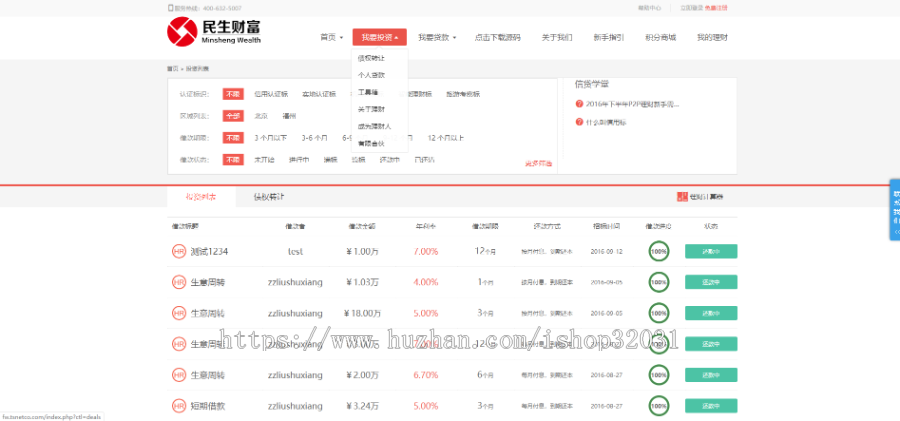Click green status button in ¥18.00万 row
The image size is (900, 421).
click(x=711, y=313)
